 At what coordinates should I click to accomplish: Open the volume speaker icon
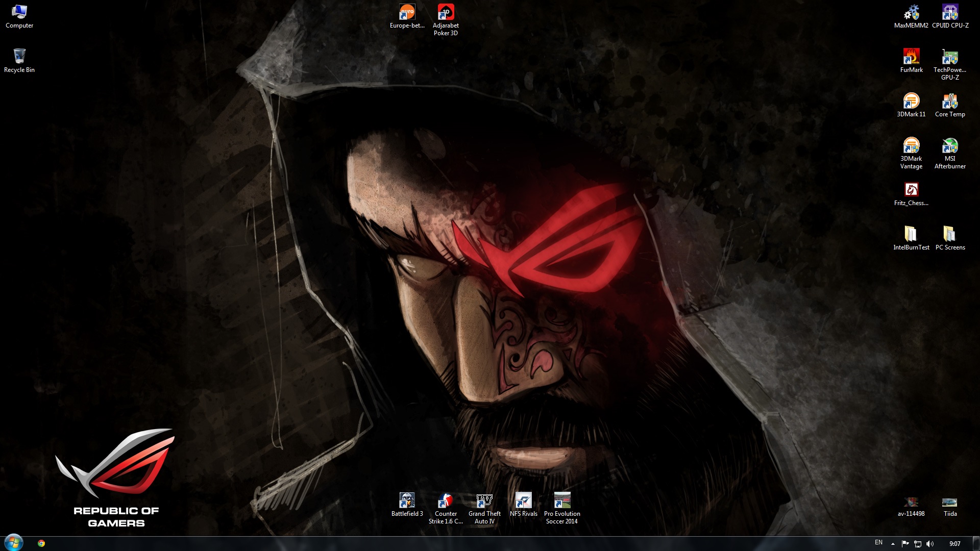[x=929, y=544]
